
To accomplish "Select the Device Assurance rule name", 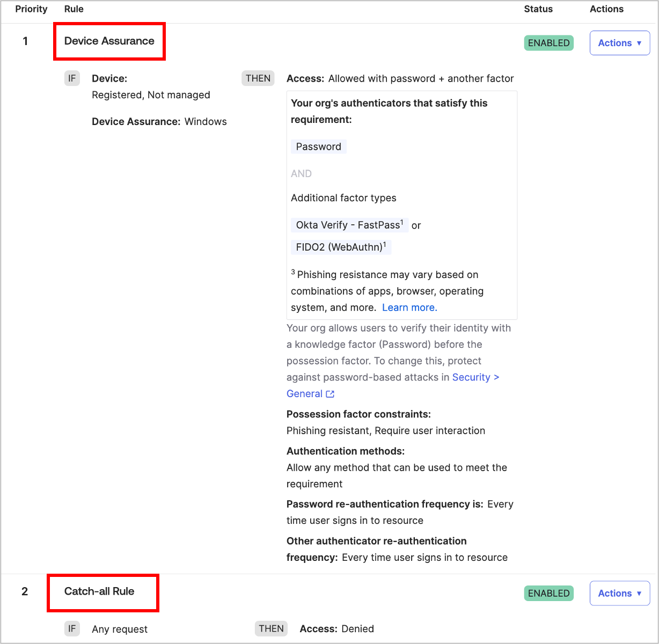I will pyautogui.click(x=109, y=41).
